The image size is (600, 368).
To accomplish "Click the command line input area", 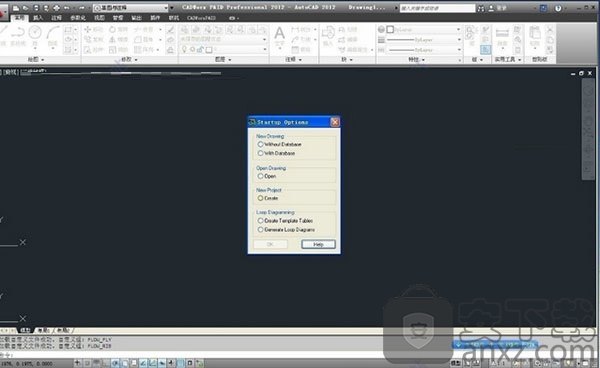I will click(191, 354).
